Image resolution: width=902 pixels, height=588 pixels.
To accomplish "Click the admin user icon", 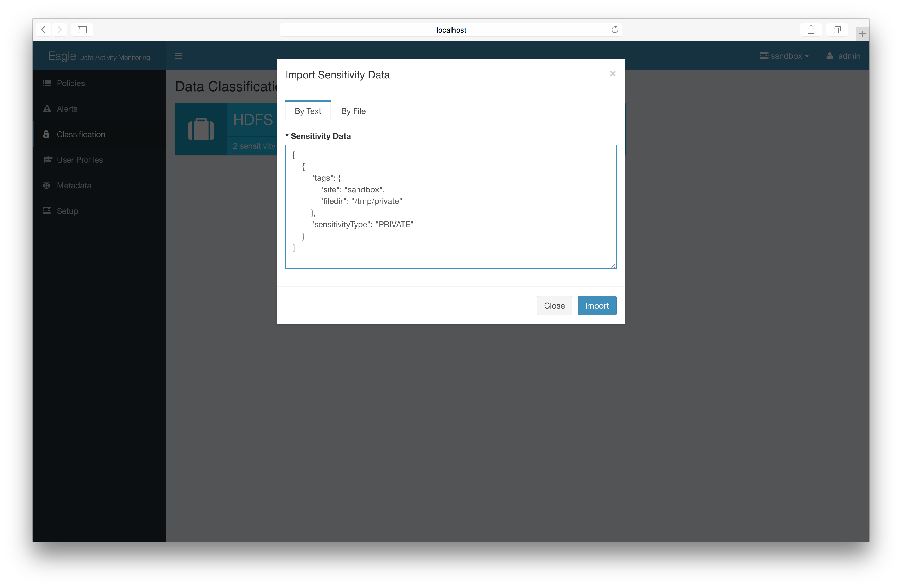I will (x=830, y=56).
